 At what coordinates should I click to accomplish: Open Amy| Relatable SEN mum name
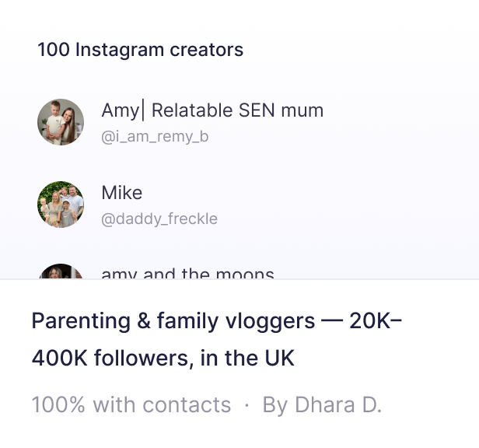point(212,110)
